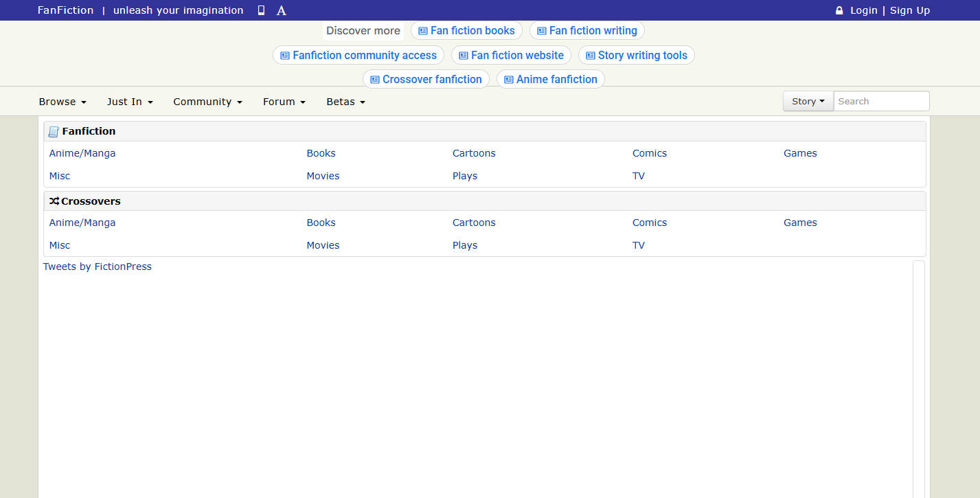Focus the Search input field

pos(881,101)
